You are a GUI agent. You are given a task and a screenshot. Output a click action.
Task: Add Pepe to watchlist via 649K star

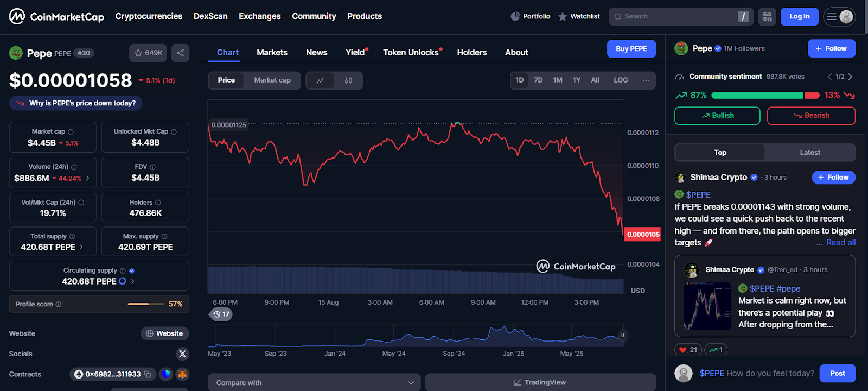point(148,53)
